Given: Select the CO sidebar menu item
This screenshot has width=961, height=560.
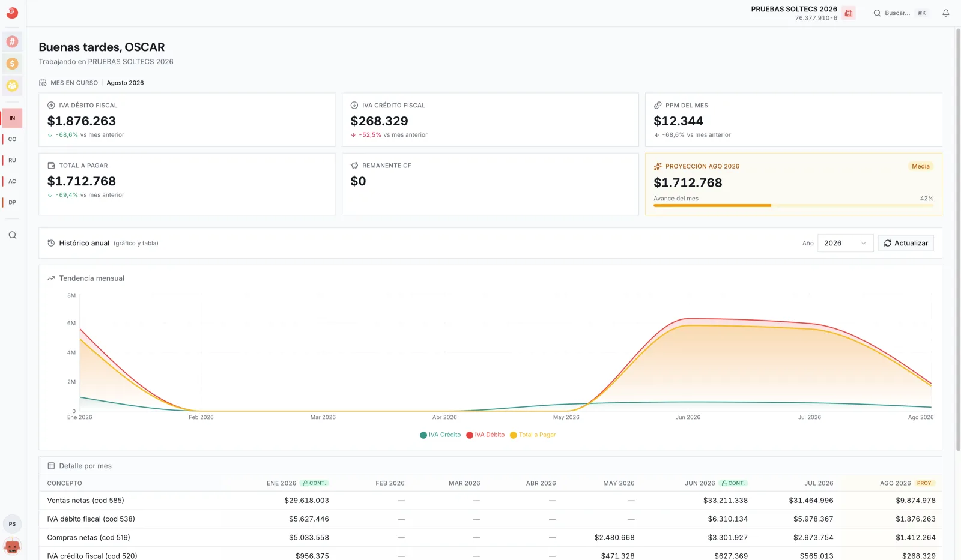Looking at the screenshot, I should click(x=12, y=139).
